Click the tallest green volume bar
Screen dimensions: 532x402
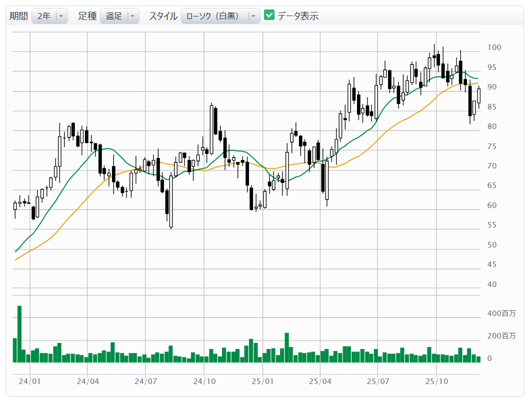19,333
